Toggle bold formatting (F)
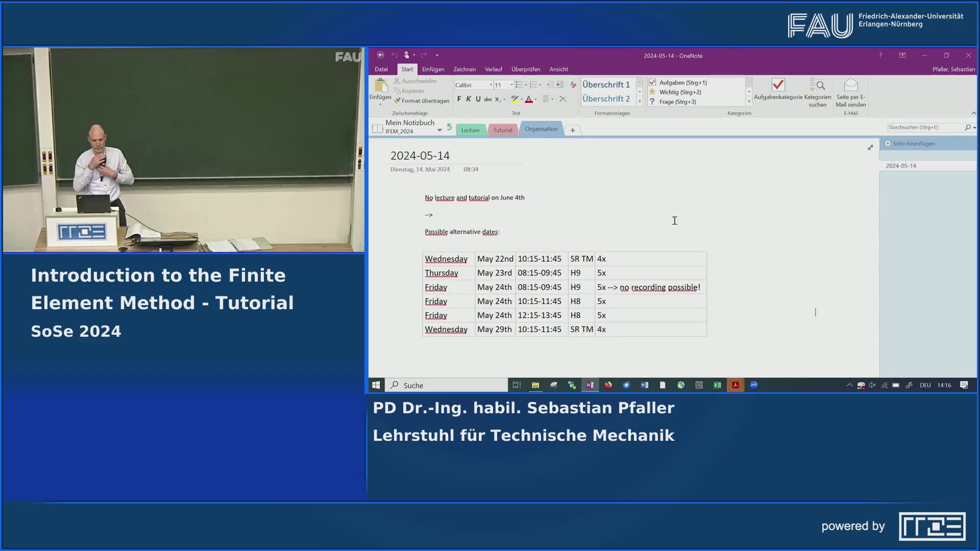The image size is (980, 551). 459,99
